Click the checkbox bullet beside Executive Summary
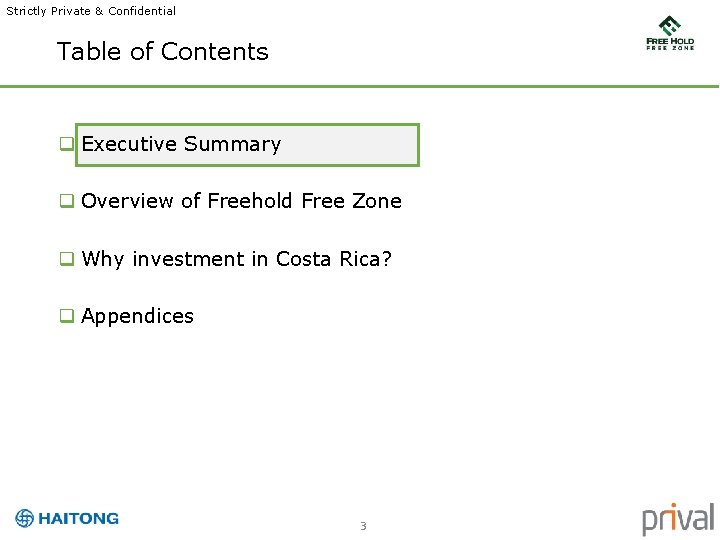 [66, 144]
